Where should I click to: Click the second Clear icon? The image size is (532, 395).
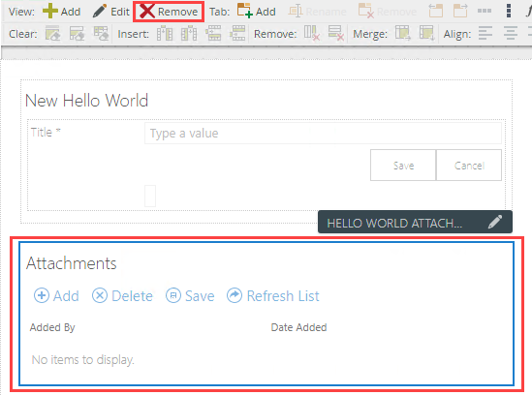coord(77,34)
